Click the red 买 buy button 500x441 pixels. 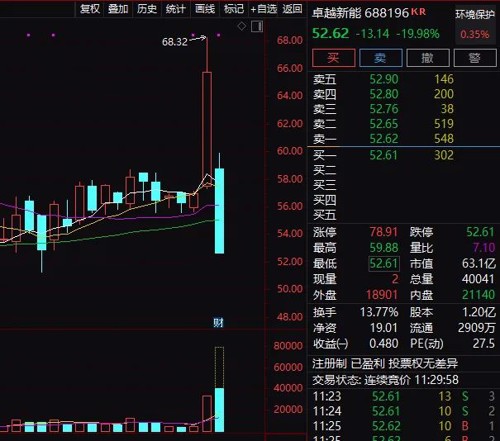tap(333, 58)
